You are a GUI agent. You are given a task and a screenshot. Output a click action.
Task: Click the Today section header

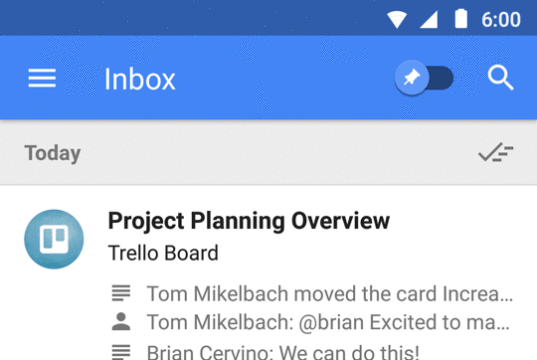52,153
